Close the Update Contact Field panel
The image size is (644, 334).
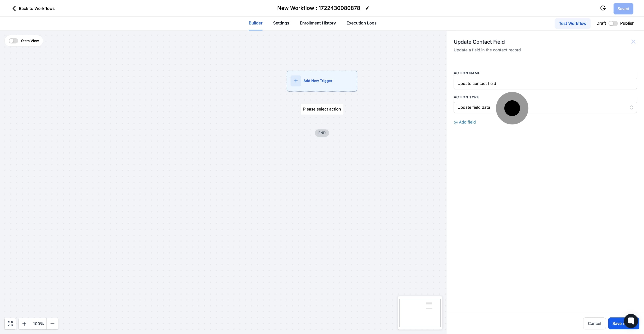[633, 41]
